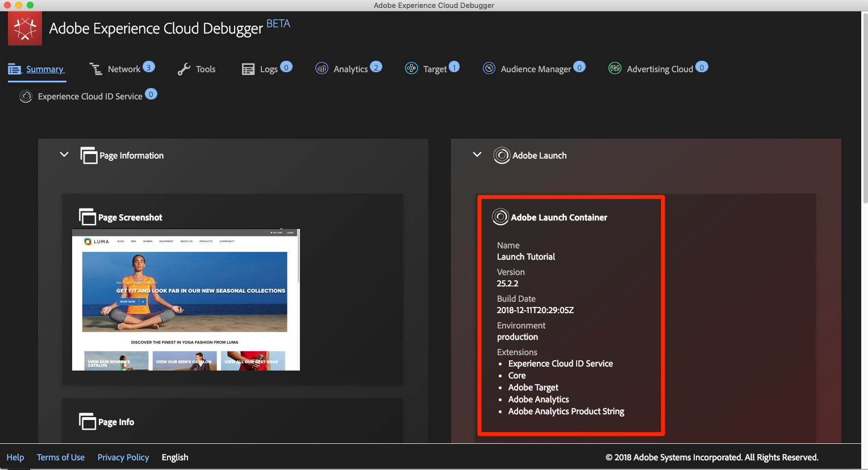
Task: Click the Network count badge showing 3
Action: (149, 67)
